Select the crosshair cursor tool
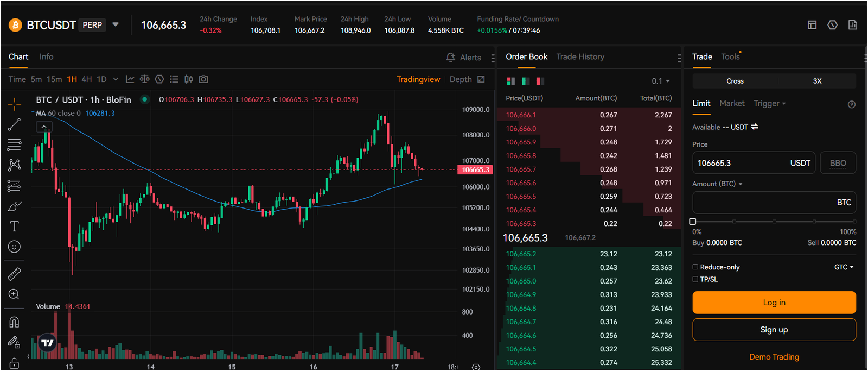Image resolution: width=868 pixels, height=371 pixels. click(15, 104)
